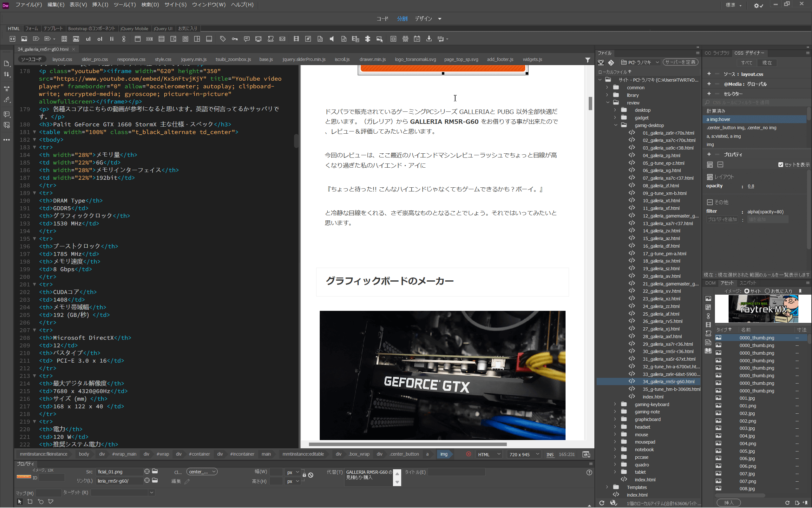The image size is (812, 508).
Task: Browse for Src file with folder icon
Action: click(x=155, y=471)
